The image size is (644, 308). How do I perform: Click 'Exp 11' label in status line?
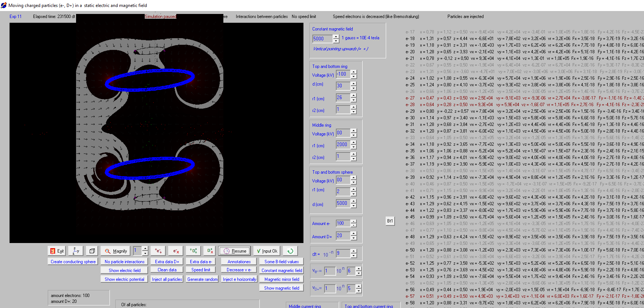point(15,17)
